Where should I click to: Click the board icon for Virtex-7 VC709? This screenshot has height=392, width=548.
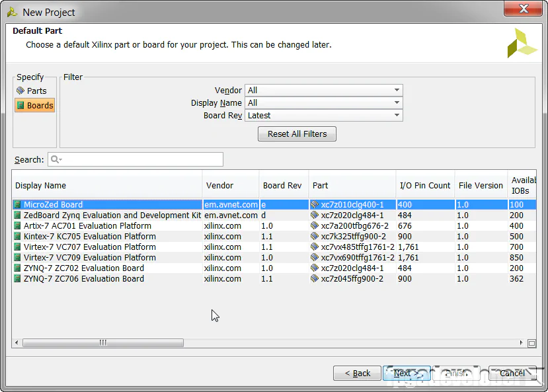[x=18, y=257]
